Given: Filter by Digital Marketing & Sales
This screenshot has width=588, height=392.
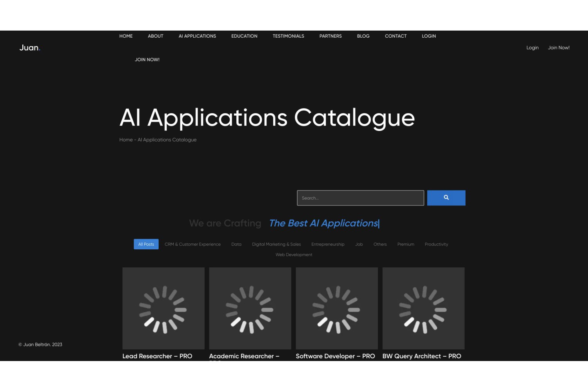Looking at the screenshot, I should [x=276, y=244].
